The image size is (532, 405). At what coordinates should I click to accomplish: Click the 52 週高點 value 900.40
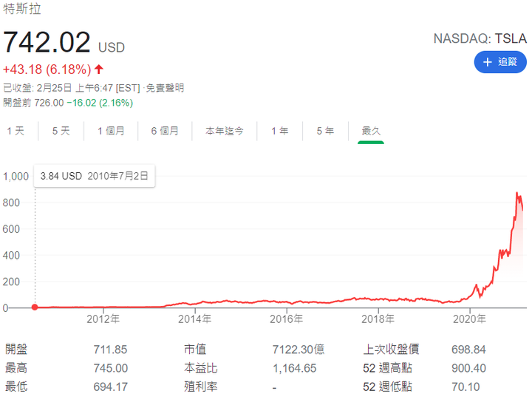468,368
